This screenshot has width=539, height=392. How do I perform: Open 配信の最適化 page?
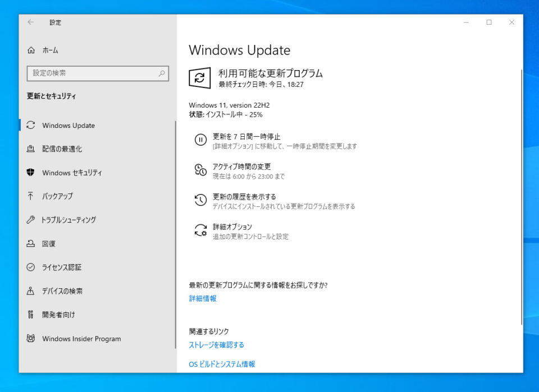(97, 149)
